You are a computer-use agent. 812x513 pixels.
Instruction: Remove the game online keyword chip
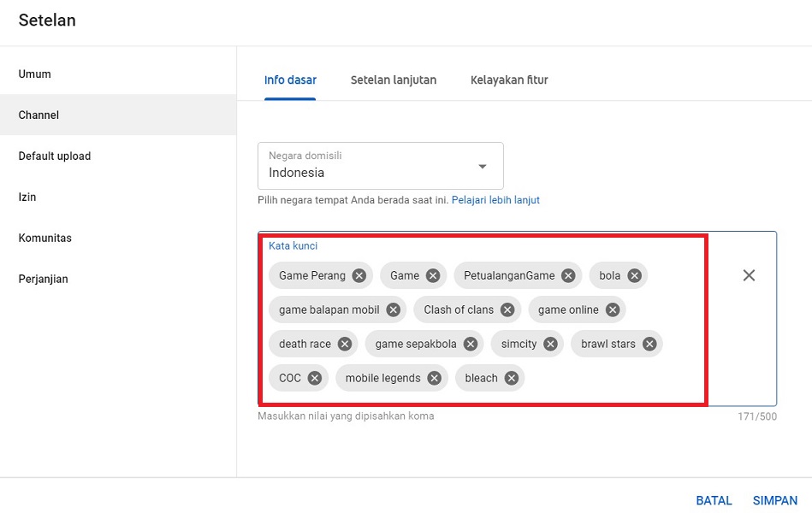tap(613, 310)
